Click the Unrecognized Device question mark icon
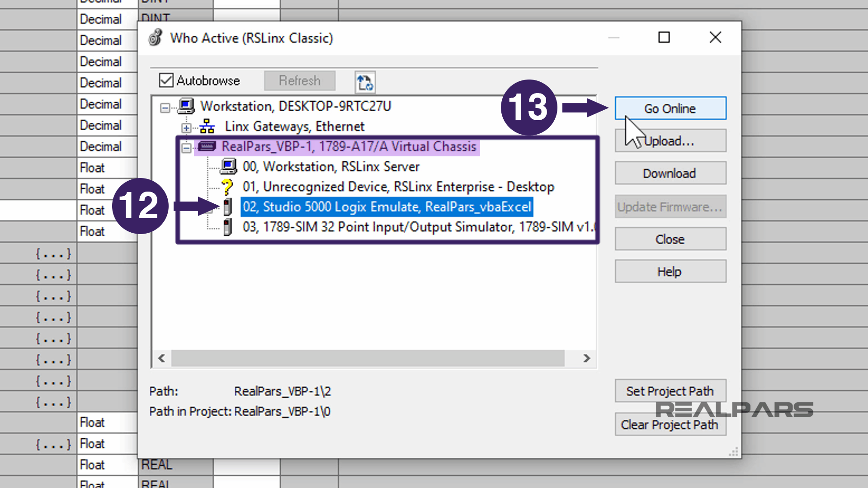This screenshot has width=868, height=488. pos(227,186)
